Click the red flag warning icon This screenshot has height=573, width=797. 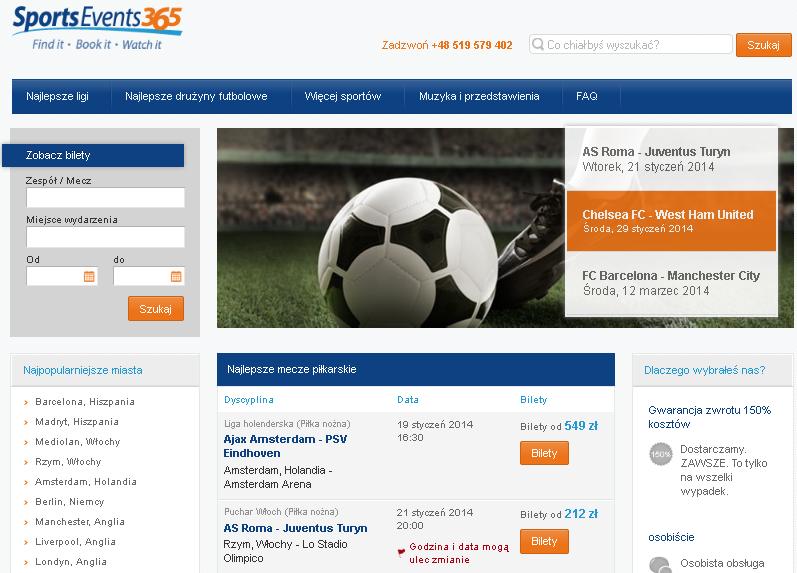401,552
